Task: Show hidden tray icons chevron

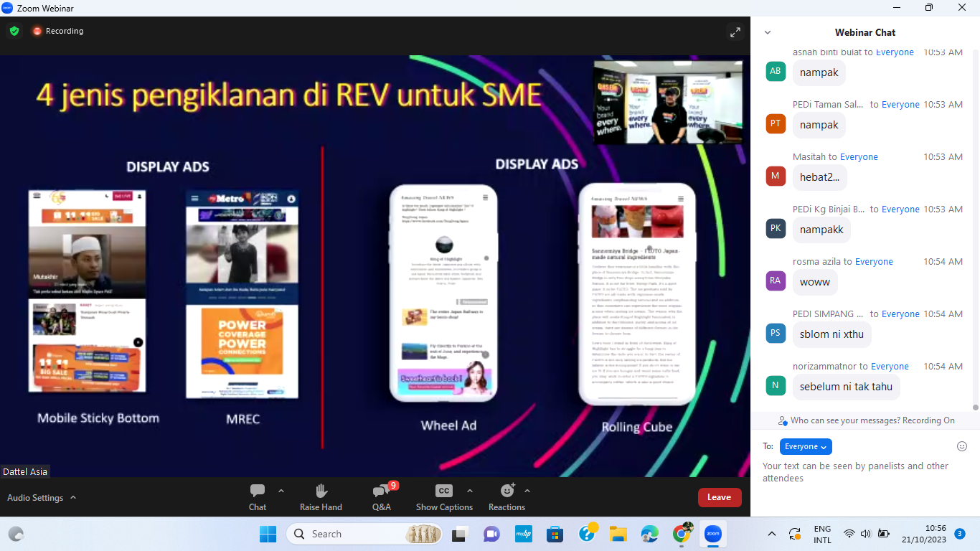Action: pos(772,534)
